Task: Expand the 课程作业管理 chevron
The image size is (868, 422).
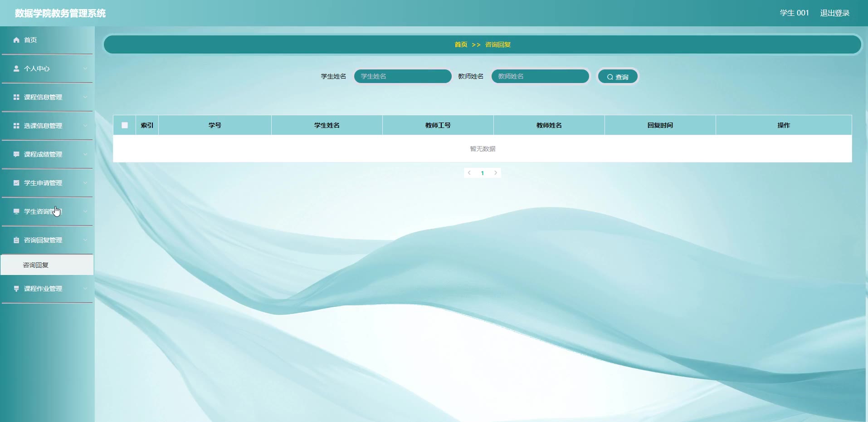Action: coord(85,289)
